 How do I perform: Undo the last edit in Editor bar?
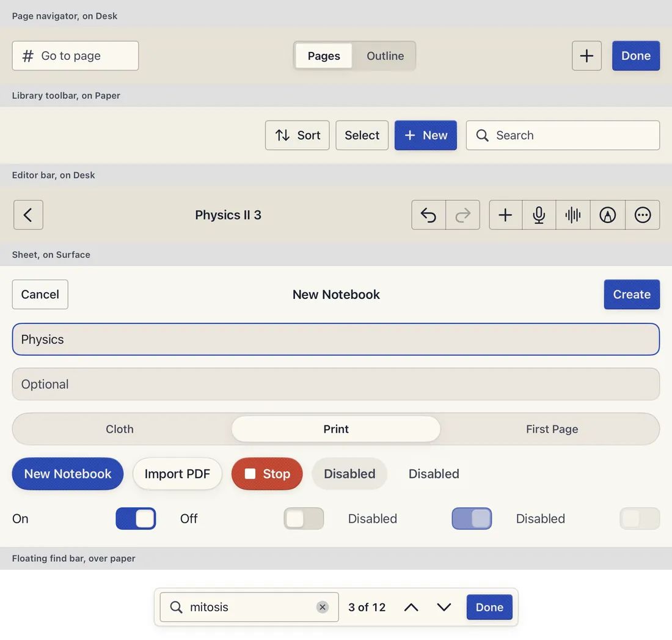point(429,215)
